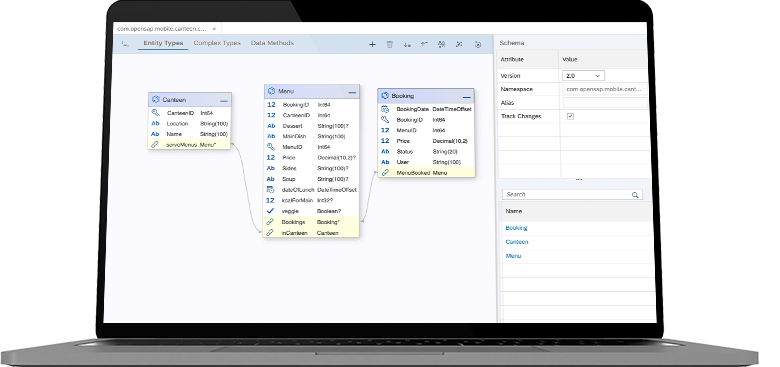Click the crossed-arrows toolbar icon
780x367 pixels.
pos(459,44)
